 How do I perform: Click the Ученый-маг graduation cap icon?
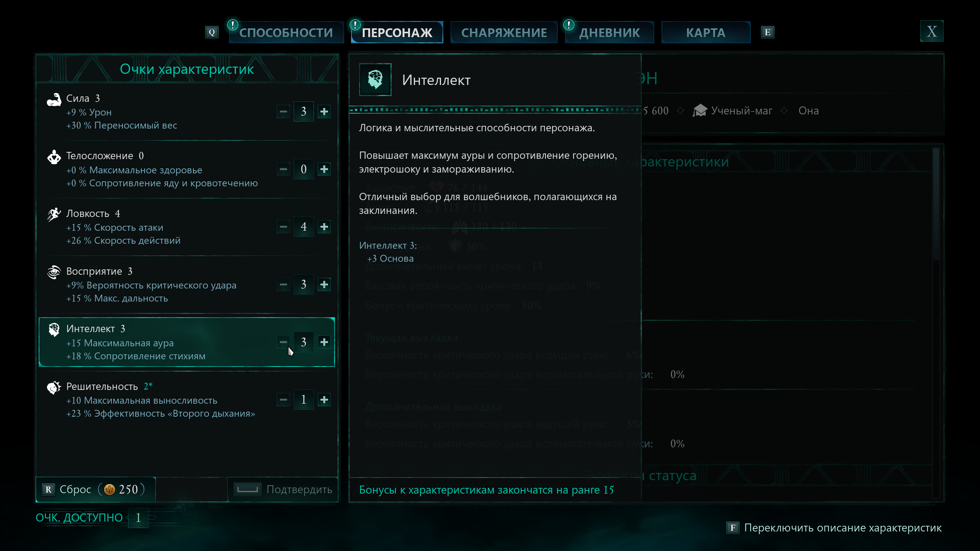(700, 111)
